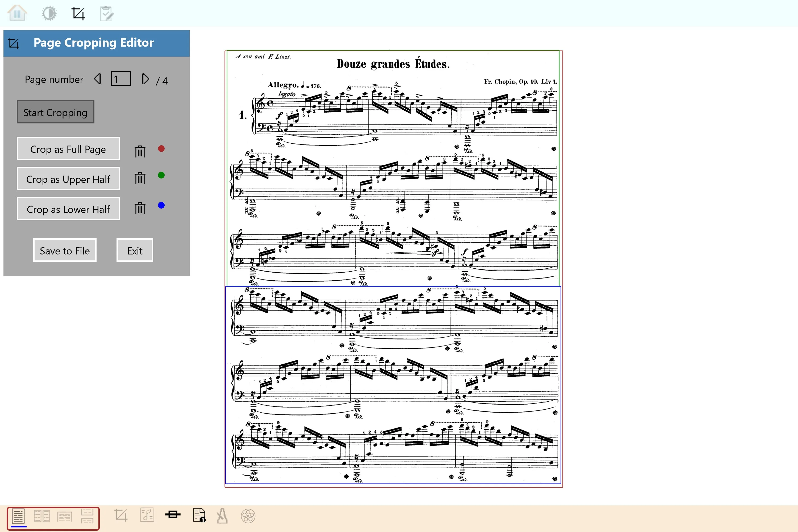Delete the full page crop with trash icon
Image resolution: width=798 pixels, height=532 pixels.
point(140,151)
